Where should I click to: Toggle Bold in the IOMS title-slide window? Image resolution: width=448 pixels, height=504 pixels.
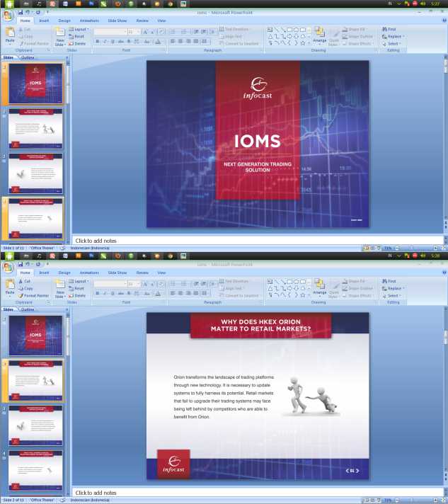tap(98, 42)
